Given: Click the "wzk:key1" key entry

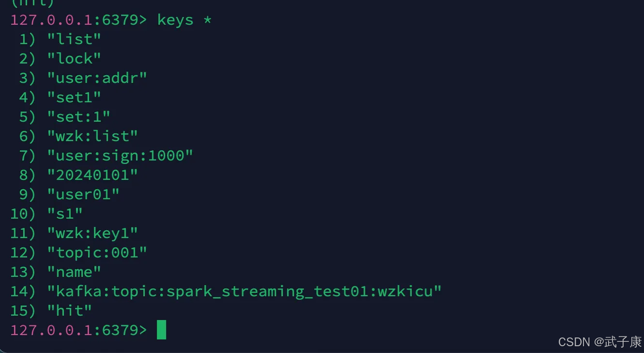Looking at the screenshot, I should click(92, 233).
